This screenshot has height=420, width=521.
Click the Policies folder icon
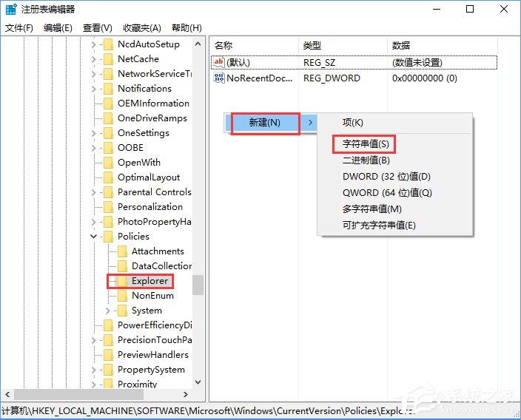pos(108,237)
